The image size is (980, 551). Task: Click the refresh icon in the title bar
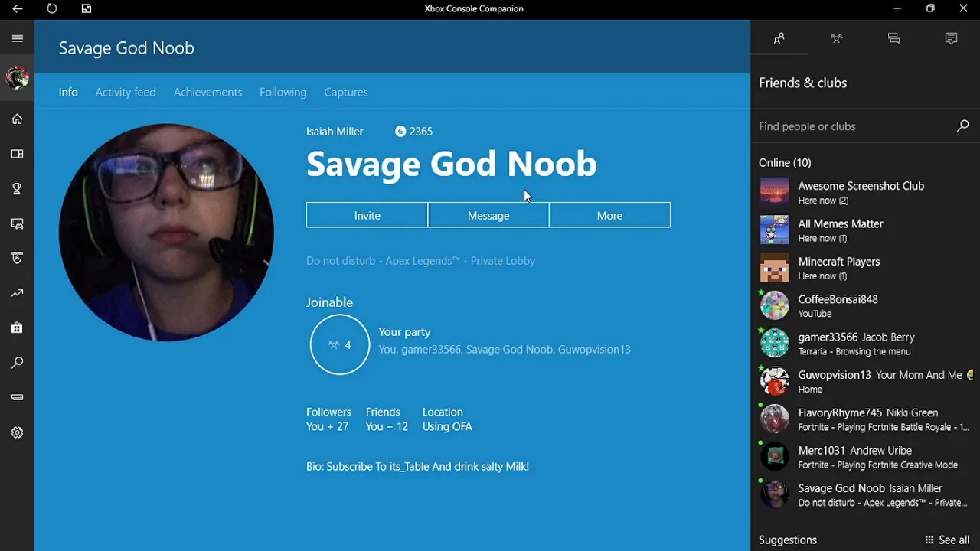52,8
